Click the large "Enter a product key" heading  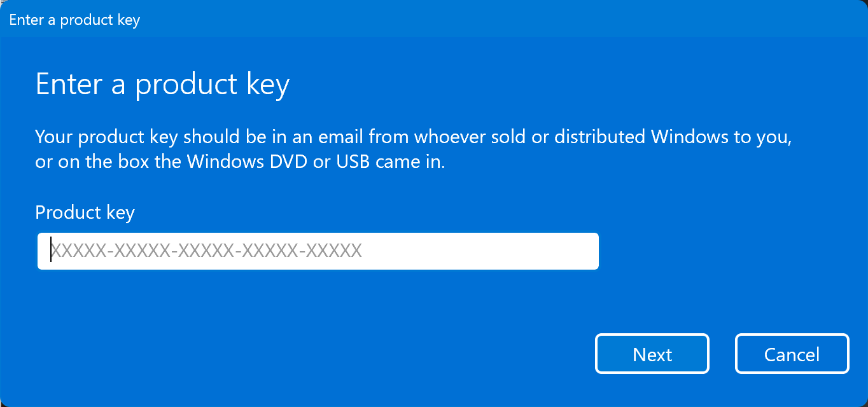tap(162, 84)
